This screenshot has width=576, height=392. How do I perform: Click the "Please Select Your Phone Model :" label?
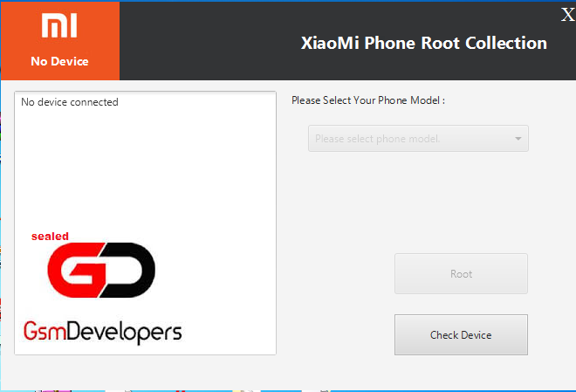click(368, 100)
